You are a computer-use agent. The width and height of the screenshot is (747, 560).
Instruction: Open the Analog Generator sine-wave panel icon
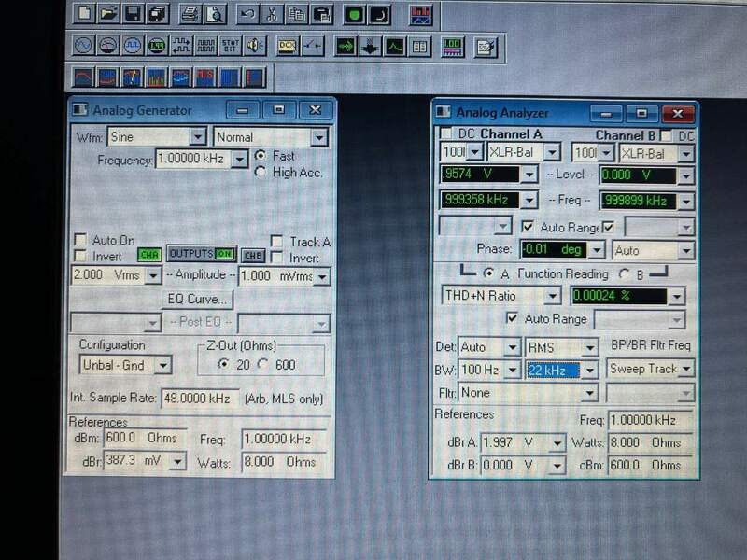click(x=83, y=46)
